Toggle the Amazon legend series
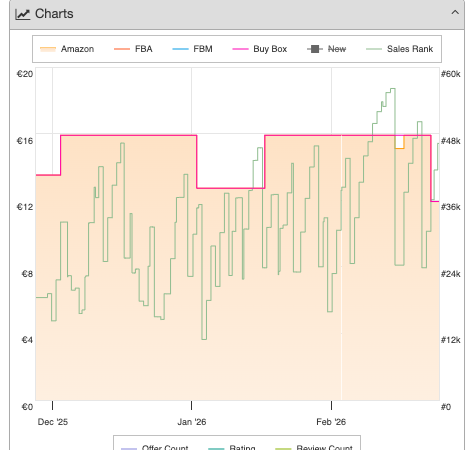The width and height of the screenshot is (474, 450). [x=67, y=49]
